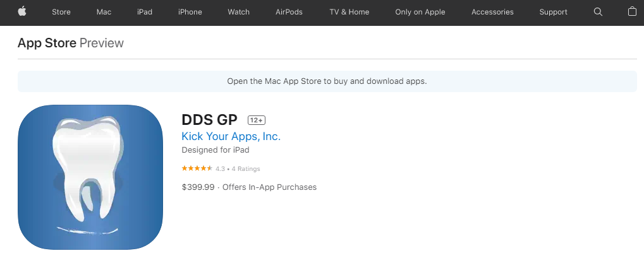Click the 12+ age rating badge

(257, 120)
